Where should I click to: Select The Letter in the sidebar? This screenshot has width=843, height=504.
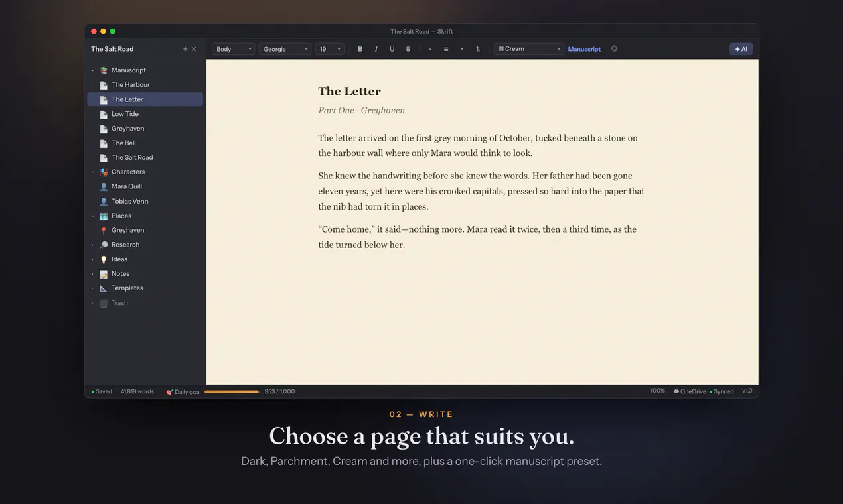tap(145, 99)
